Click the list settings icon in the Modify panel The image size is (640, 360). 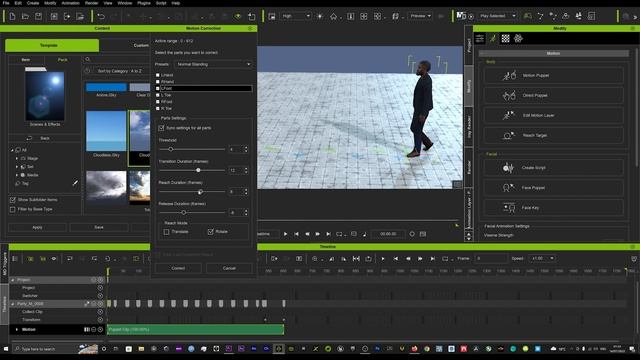(x=480, y=38)
